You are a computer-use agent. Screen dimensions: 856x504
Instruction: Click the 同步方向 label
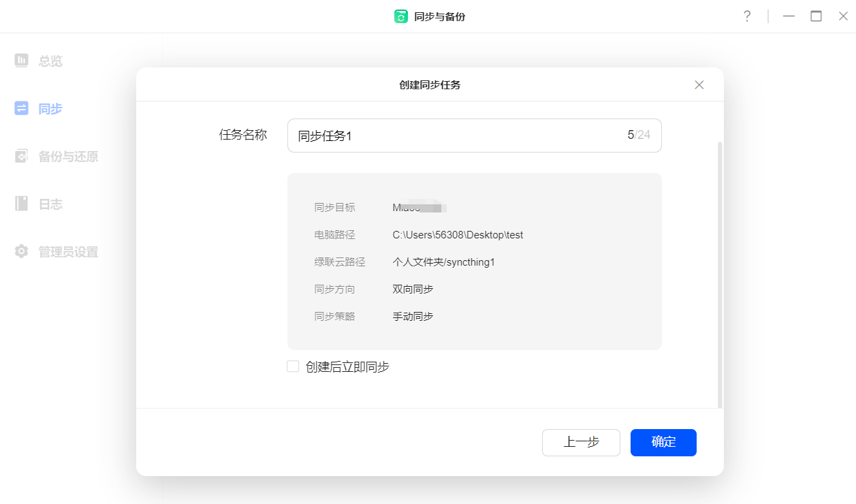point(334,289)
